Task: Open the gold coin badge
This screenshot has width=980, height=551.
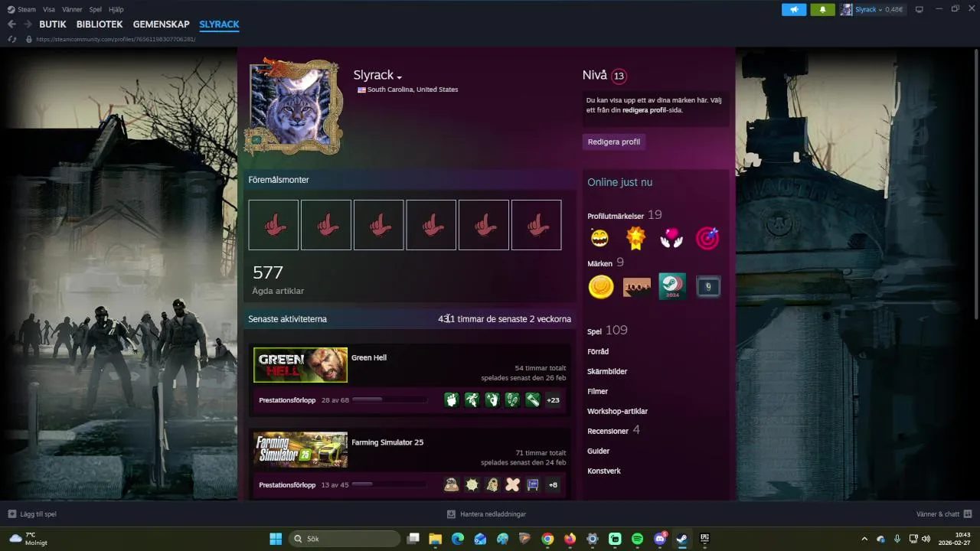Action: [x=601, y=287]
